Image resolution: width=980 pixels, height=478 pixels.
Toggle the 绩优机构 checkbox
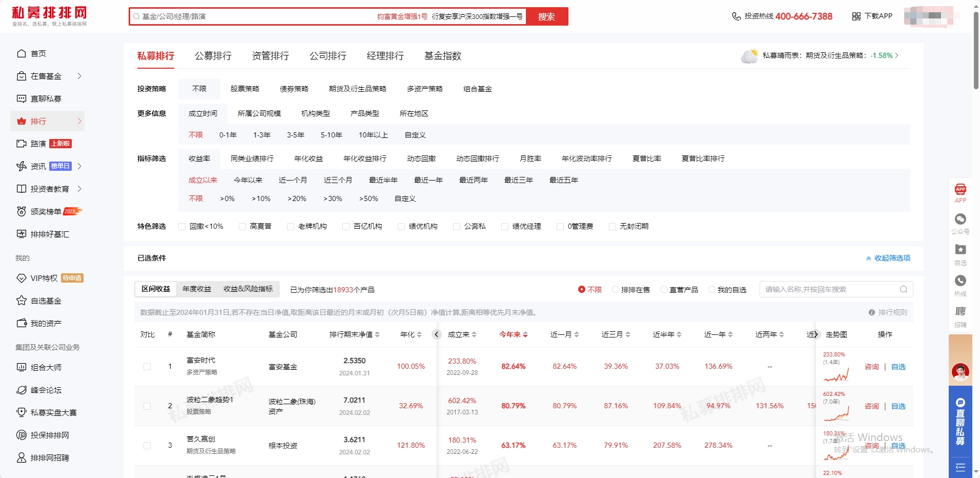pyautogui.click(x=401, y=227)
